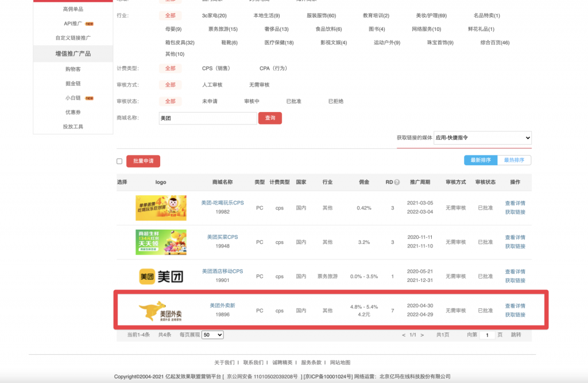Open 网站地图 footer link

coord(340,362)
